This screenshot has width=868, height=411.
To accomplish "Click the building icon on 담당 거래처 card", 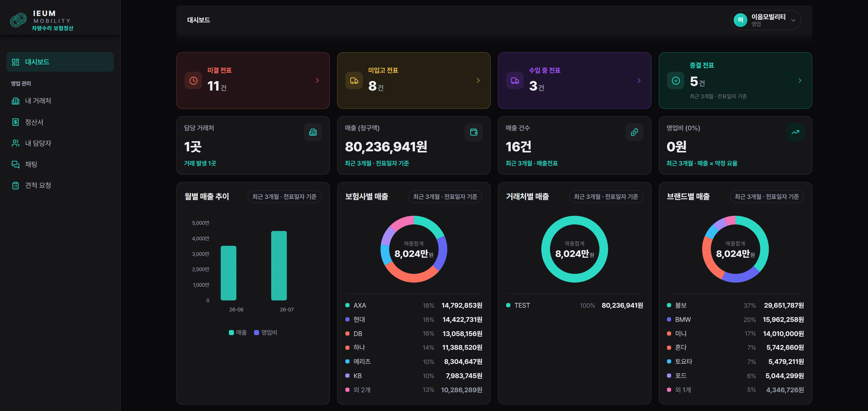I will [x=313, y=132].
